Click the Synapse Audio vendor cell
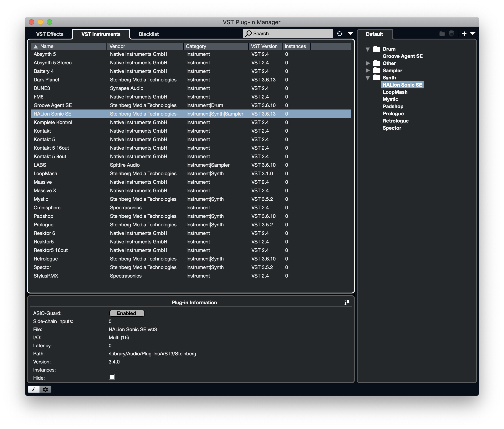The width and height of the screenshot is (504, 429). pos(126,88)
